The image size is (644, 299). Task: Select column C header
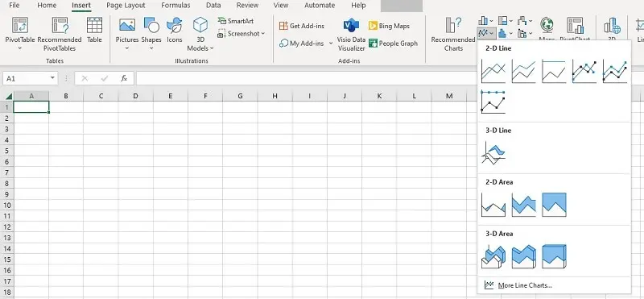(101, 96)
